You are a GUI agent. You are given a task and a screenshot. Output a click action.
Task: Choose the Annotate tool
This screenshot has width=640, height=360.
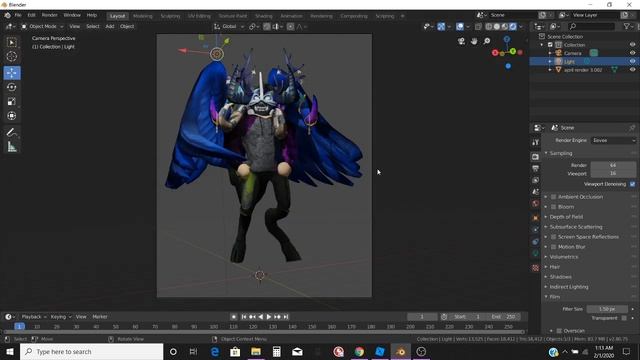pyautogui.click(x=12, y=132)
